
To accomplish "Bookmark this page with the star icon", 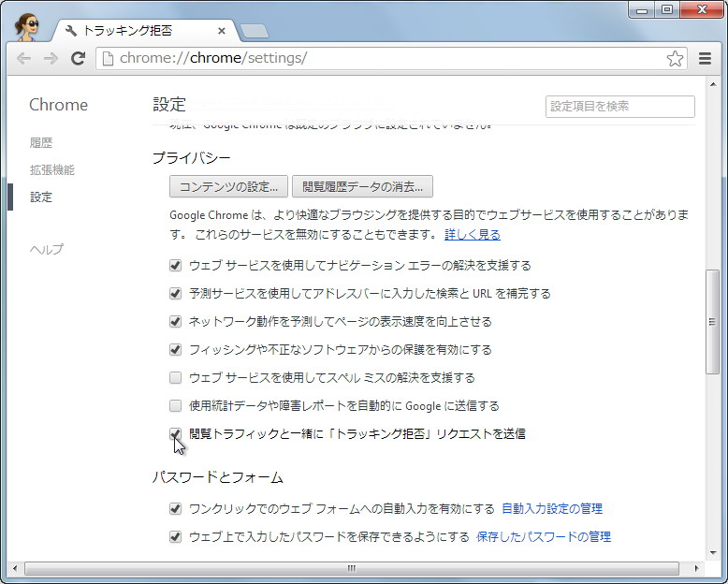I will point(675,58).
